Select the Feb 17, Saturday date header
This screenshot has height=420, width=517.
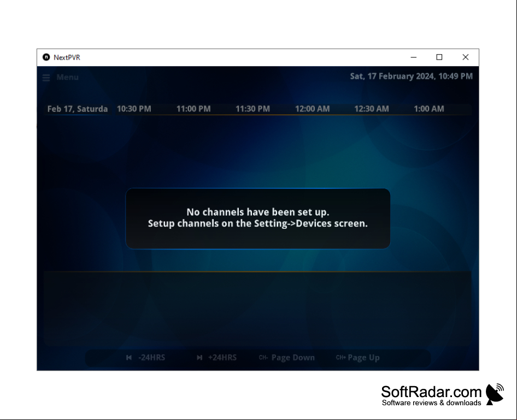[x=78, y=109]
